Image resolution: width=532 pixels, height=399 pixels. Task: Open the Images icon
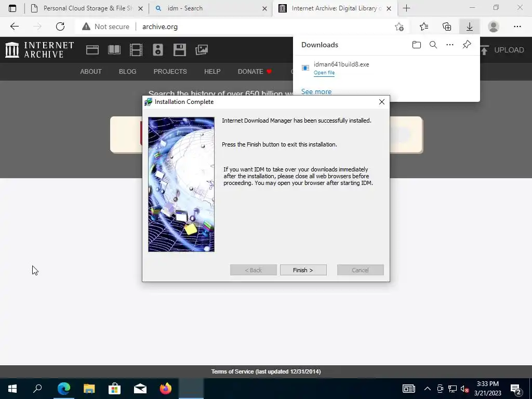[x=202, y=50]
